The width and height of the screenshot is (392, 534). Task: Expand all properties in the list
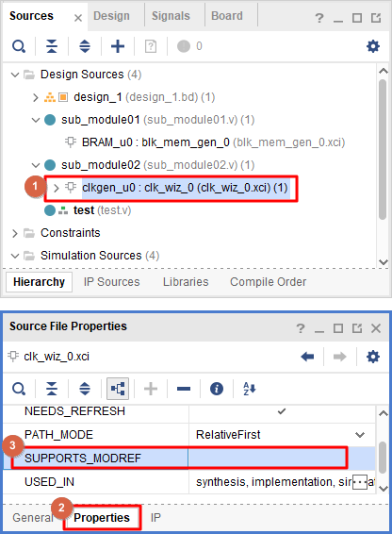(85, 389)
